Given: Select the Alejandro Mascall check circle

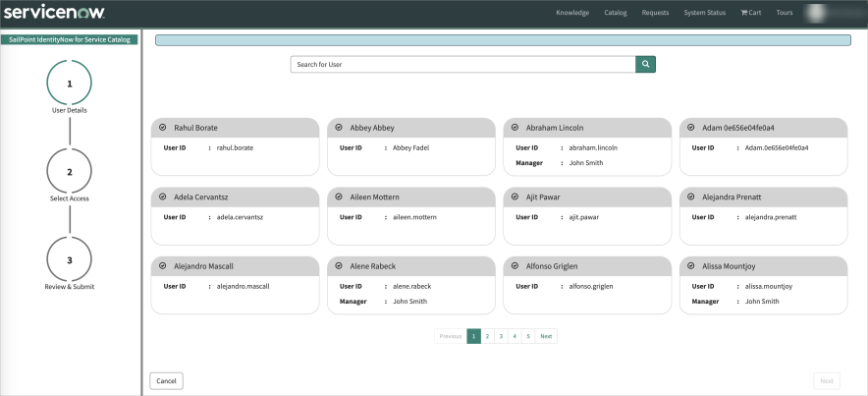Looking at the screenshot, I should [x=162, y=266].
